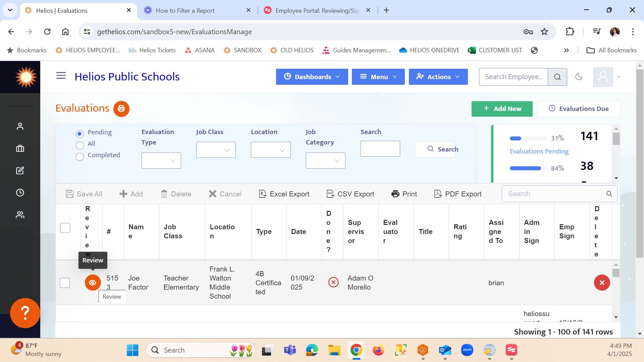Open the hamburger sidebar menu icon
644x362 pixels.
(61, 76)
